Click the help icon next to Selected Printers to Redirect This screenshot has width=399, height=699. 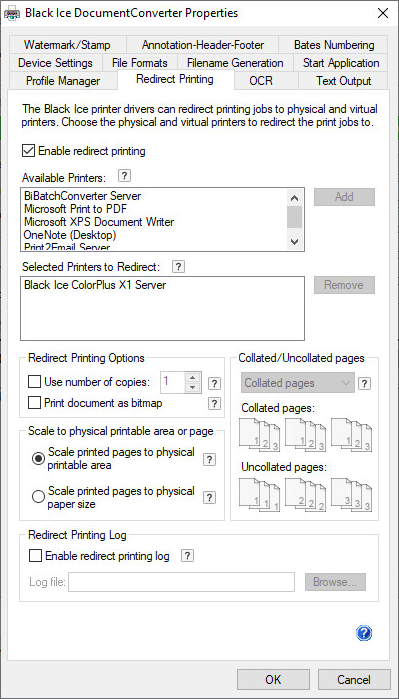coord(178,267)
